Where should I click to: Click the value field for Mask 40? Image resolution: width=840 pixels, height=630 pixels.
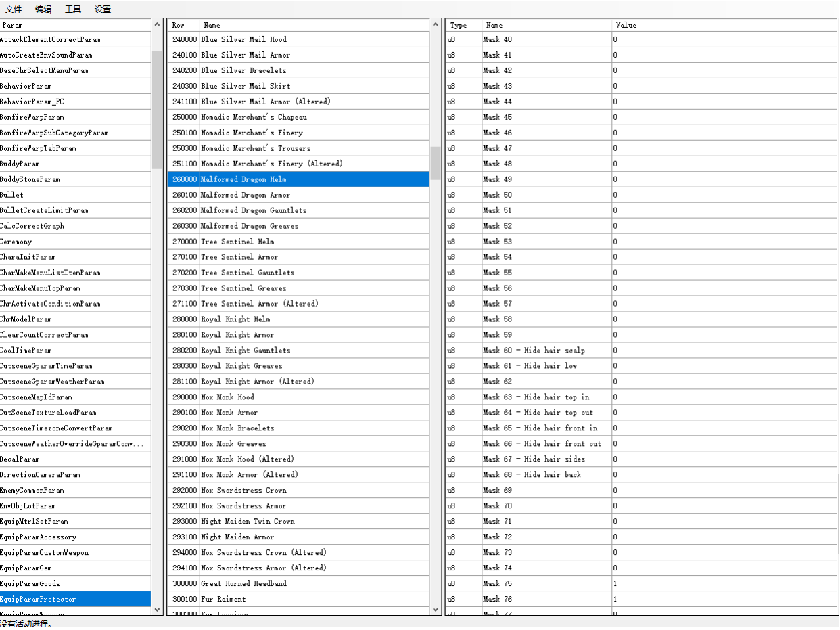[724, 39]
